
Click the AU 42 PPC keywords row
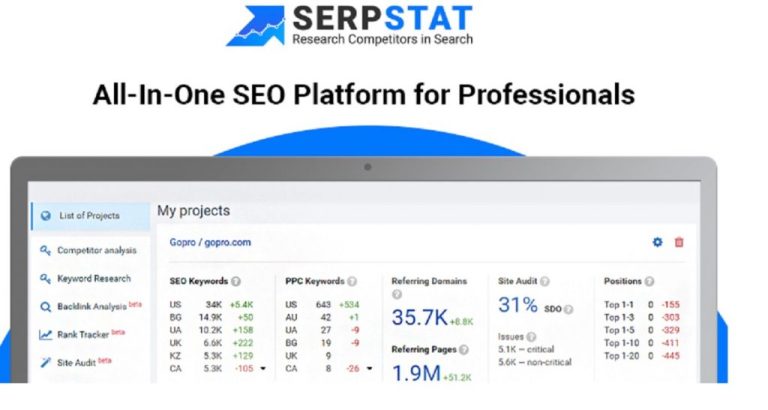pos(322,317)
